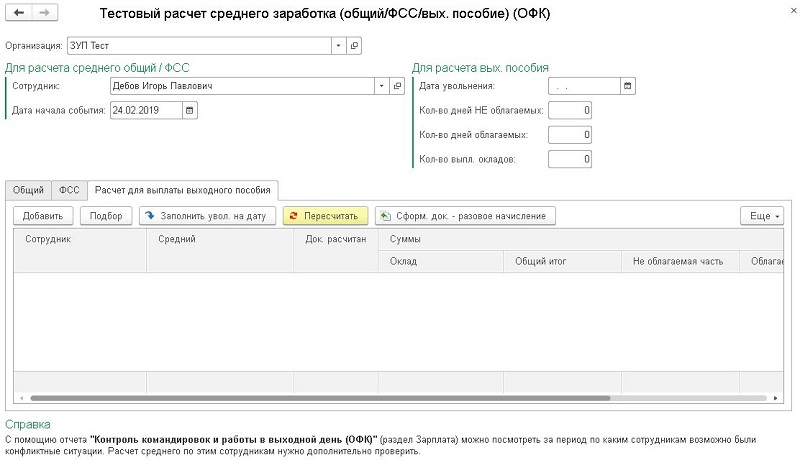
Task: Open calendar for dismissal date
Action: coord(628,86)
